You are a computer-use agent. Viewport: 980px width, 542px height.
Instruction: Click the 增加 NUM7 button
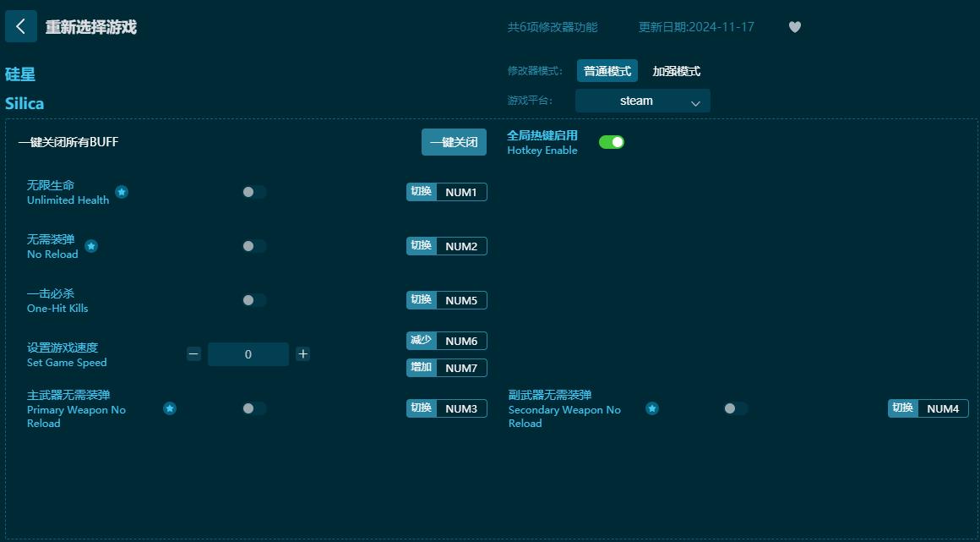[x=447, y=368]
